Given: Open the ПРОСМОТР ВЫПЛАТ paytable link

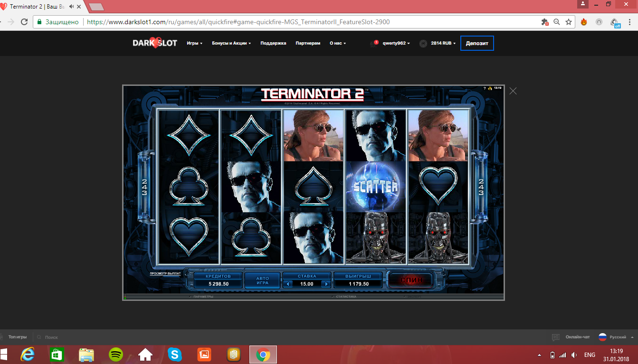Looking at the screenshot, I should click(165, 274).
